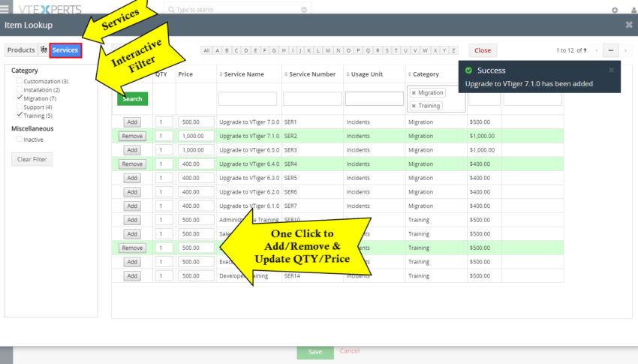Sort by Service Name column
Viewport: 638px width, 364px height.
pos(242,74)
